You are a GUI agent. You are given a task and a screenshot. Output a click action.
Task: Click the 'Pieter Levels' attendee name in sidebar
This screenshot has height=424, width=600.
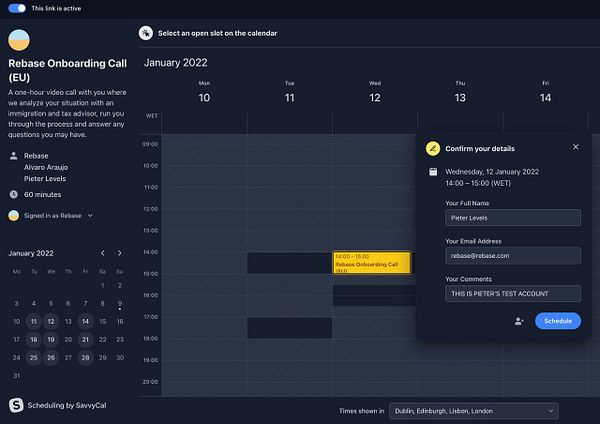(45, 179)
